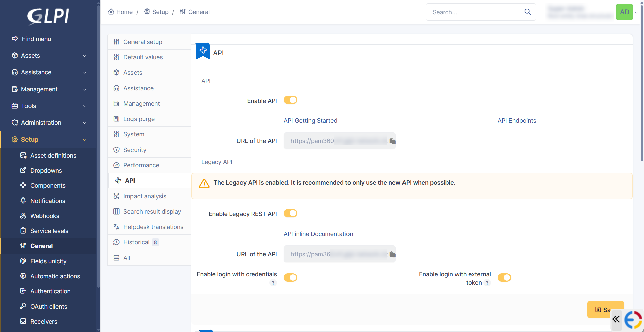Open the Default values tab
Screen dimensions: 644x332
click(149, 57)
